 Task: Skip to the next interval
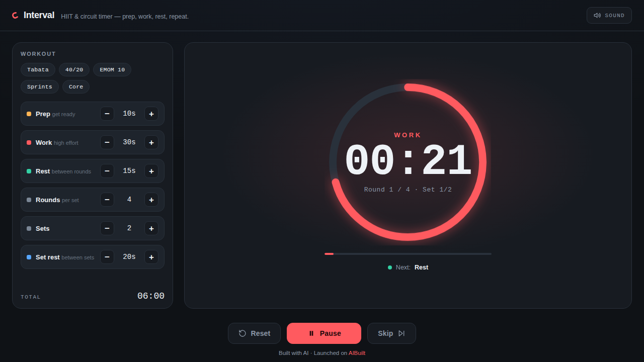click(x=391, y=333)
